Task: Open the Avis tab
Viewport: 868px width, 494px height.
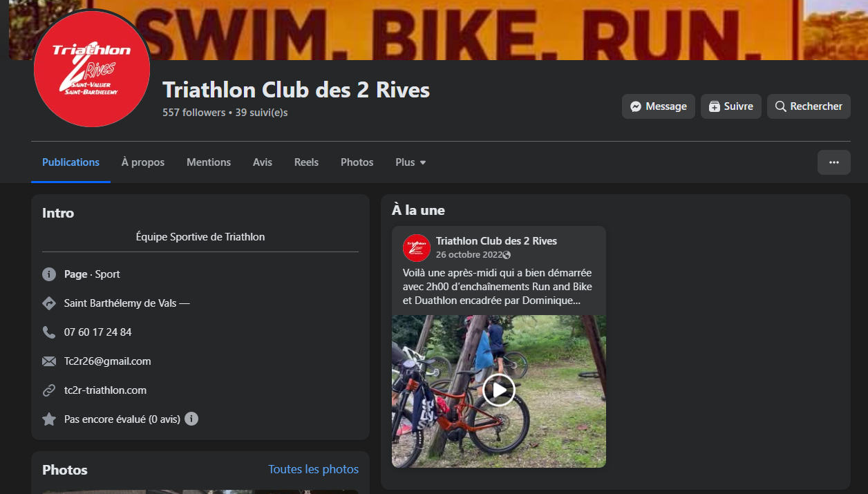Action: 263,162
